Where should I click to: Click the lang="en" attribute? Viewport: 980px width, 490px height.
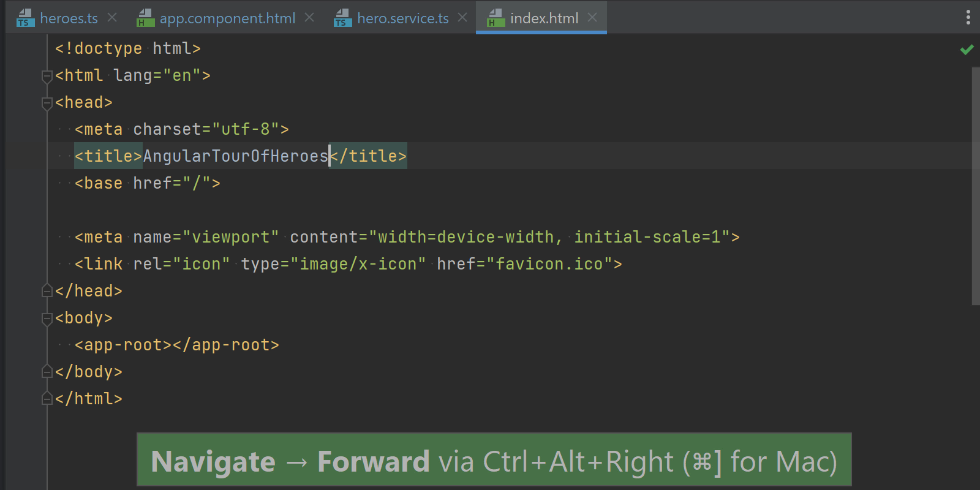pyautogui.click(x=157, y=75)
